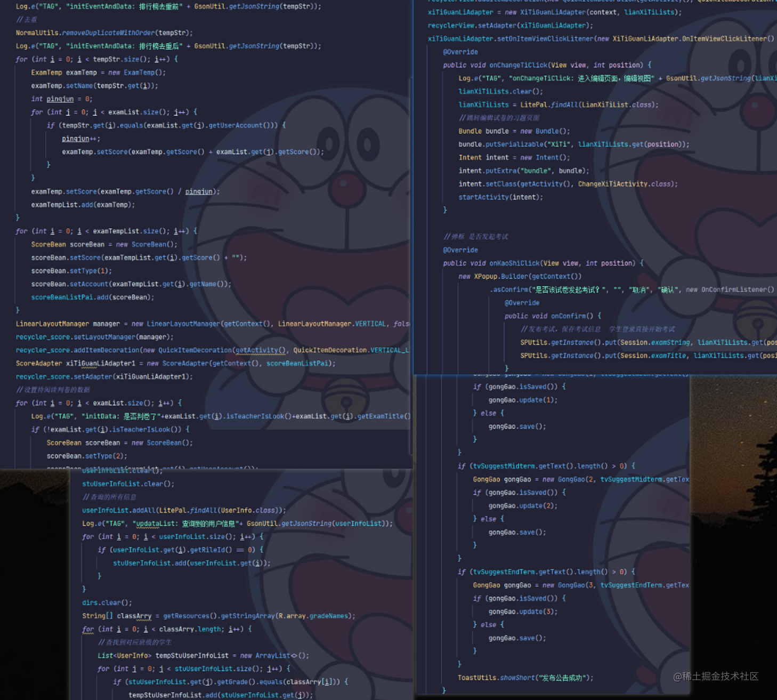The image size is (777, 700).
Task: Click "if (tvSuggestMidterm.getText().length() > 0) {"
Action: pyautogui.click(x=546, y=466)
